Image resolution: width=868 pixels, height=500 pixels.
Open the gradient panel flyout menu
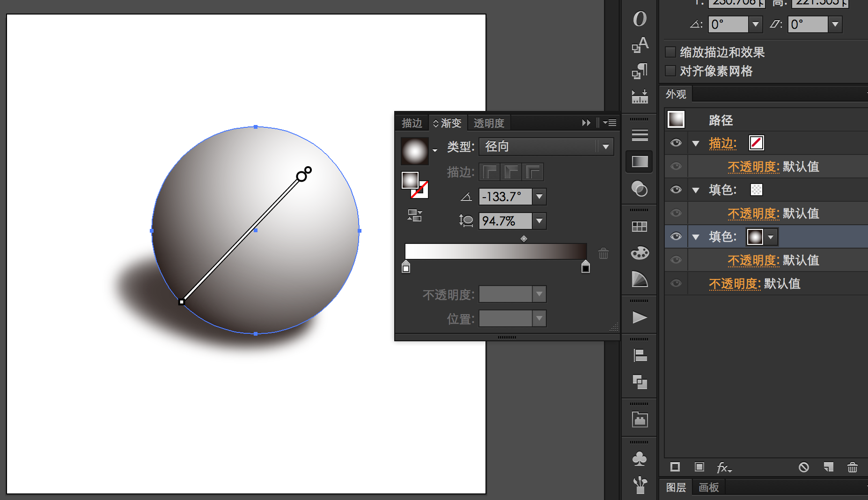point(610,123)
